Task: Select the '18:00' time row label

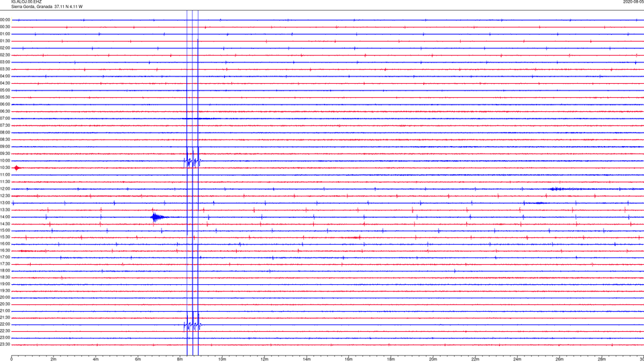Action: (5, 271)
